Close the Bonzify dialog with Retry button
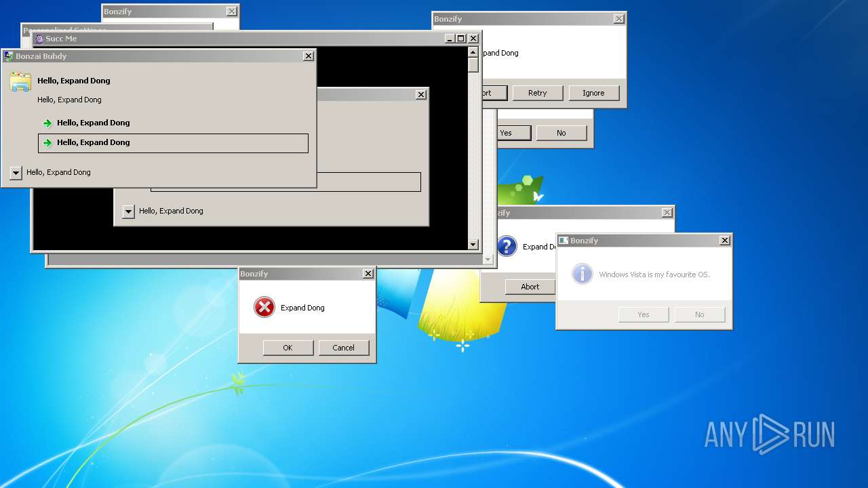The height and width of the screenshot is (488, 868). pos(618,19)
